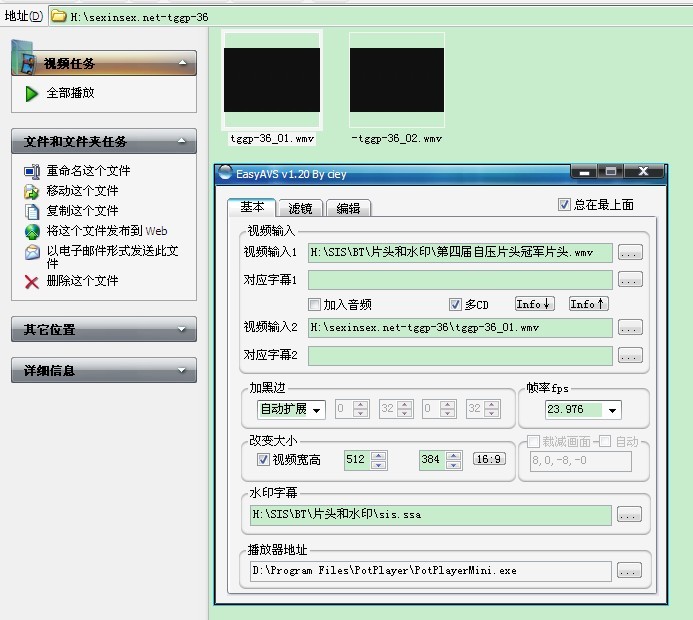Select the tggp-36_02.wmv video thumbnail

[x=397, y=80]
